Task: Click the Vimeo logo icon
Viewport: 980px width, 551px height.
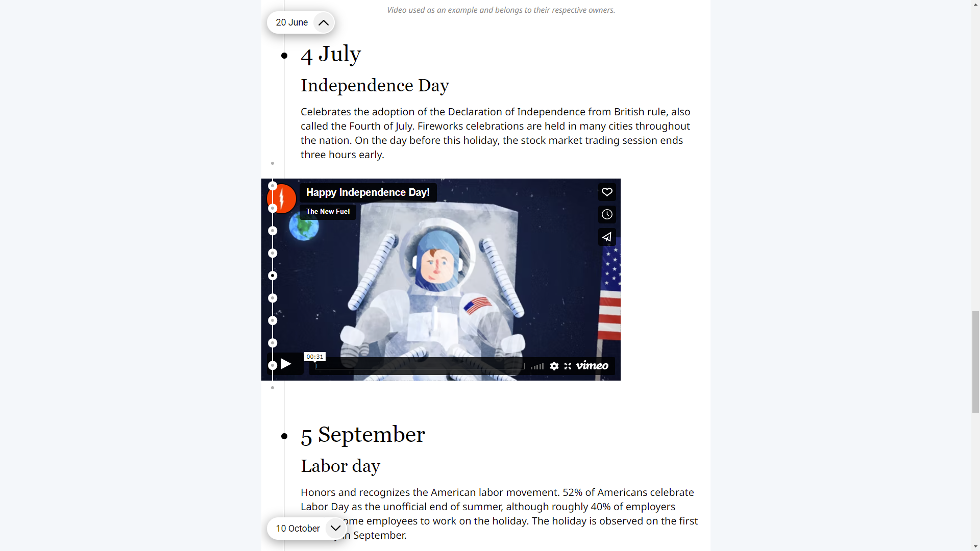Action: click(592, 365)
